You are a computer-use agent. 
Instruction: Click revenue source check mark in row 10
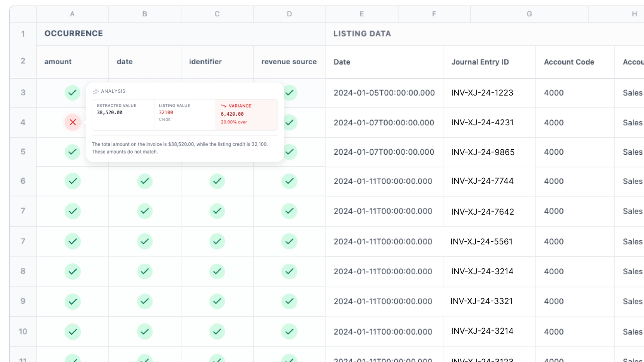coord(289,331)
